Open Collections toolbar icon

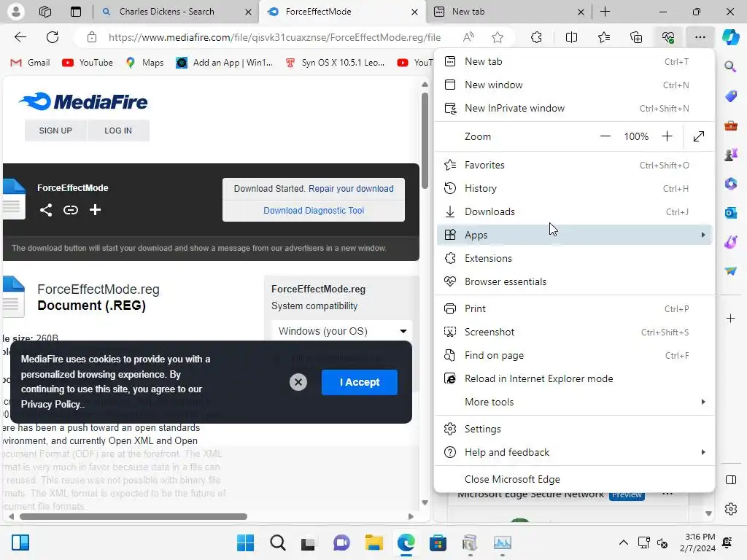636,37
